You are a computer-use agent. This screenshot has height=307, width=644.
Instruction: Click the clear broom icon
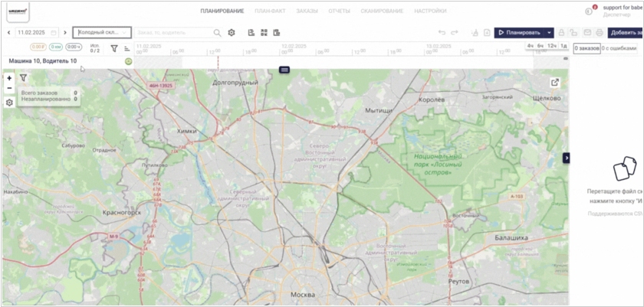click(475, 33)
